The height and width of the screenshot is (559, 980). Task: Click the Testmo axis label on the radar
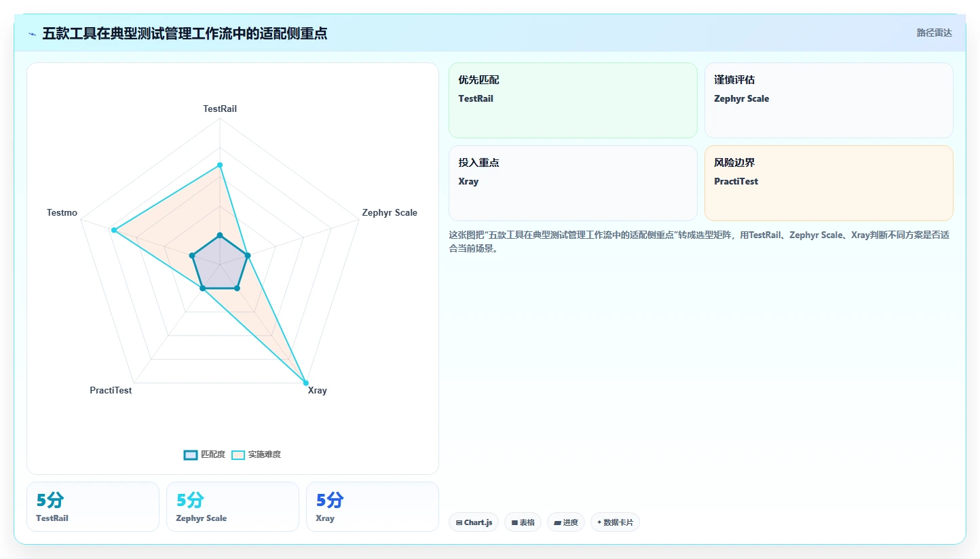[62, 212]
